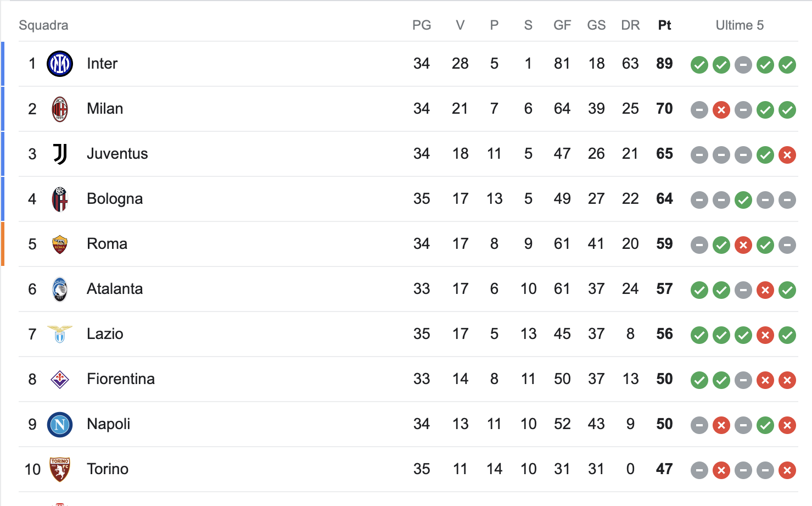Click the DR column header

(630, 25)
